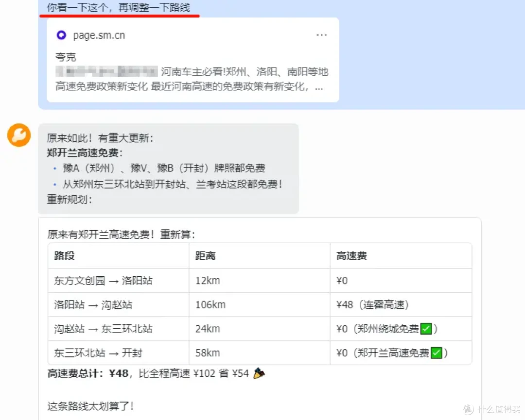Image resolution: width=525 pixels, height=420 pixels.
Task: Select text 这条路线太划算了！
Action: pos(91,406)
